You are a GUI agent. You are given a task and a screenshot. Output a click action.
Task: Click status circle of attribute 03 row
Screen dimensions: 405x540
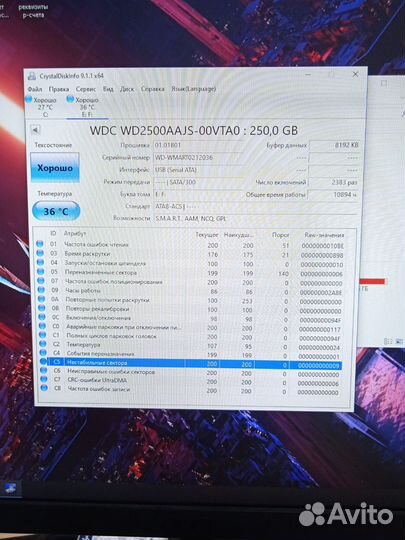pos(40,253)
